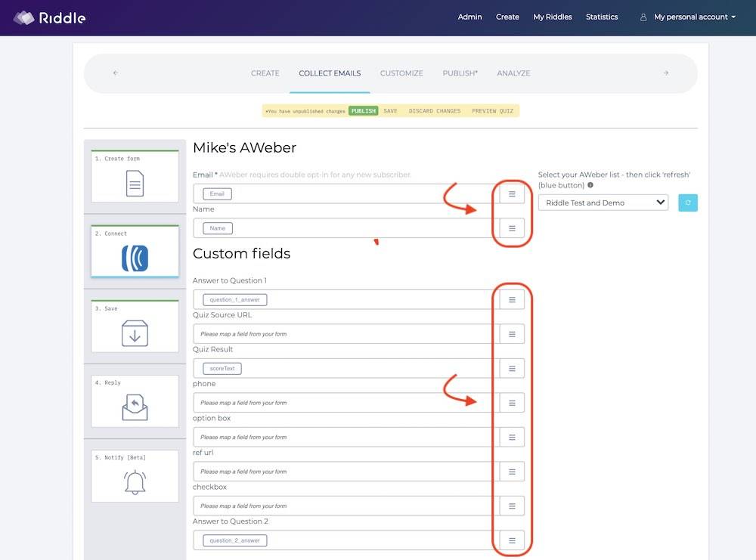Click the user account icon

[x=643, y=17]
